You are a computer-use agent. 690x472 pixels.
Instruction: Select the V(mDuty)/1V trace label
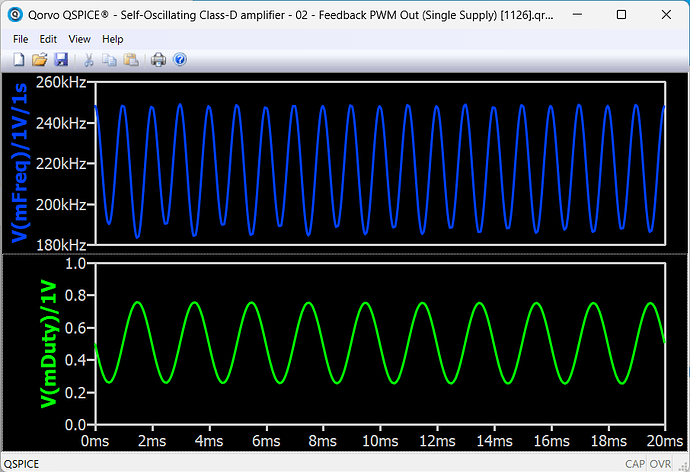pos(47,344)
